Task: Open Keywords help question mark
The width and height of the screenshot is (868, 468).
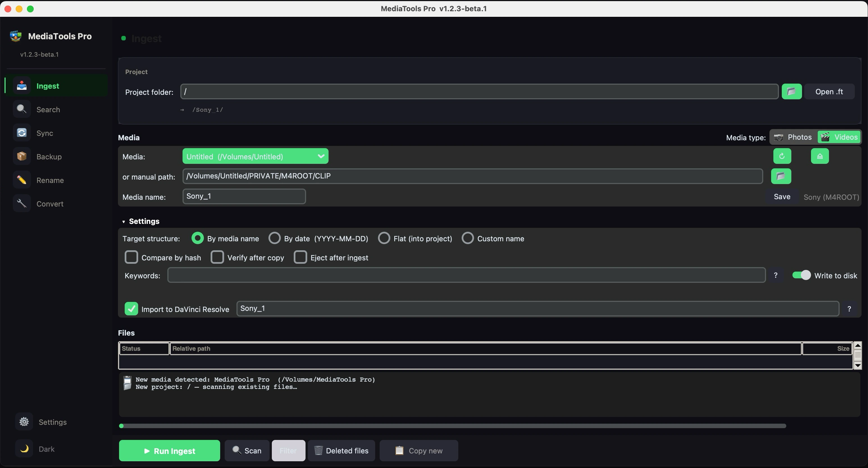Action: pyautogui.click(x=776, y=276)
